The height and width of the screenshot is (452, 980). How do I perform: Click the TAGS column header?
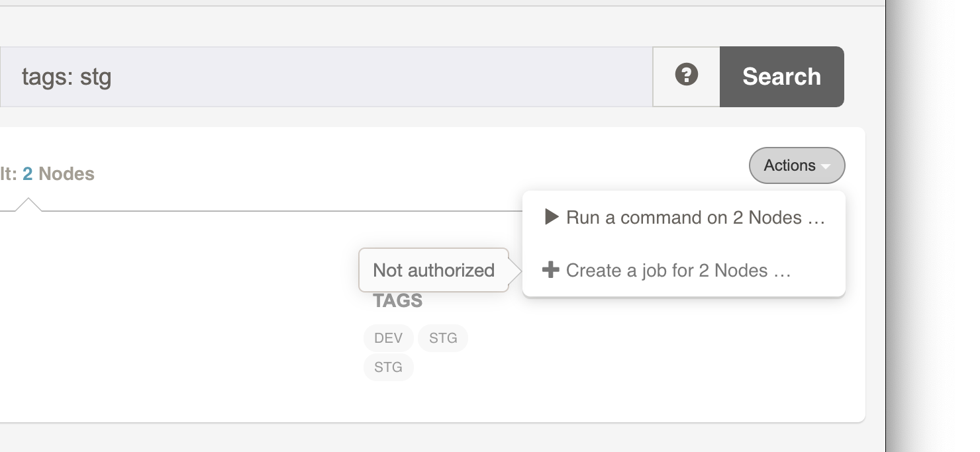[x=397, y=301]
